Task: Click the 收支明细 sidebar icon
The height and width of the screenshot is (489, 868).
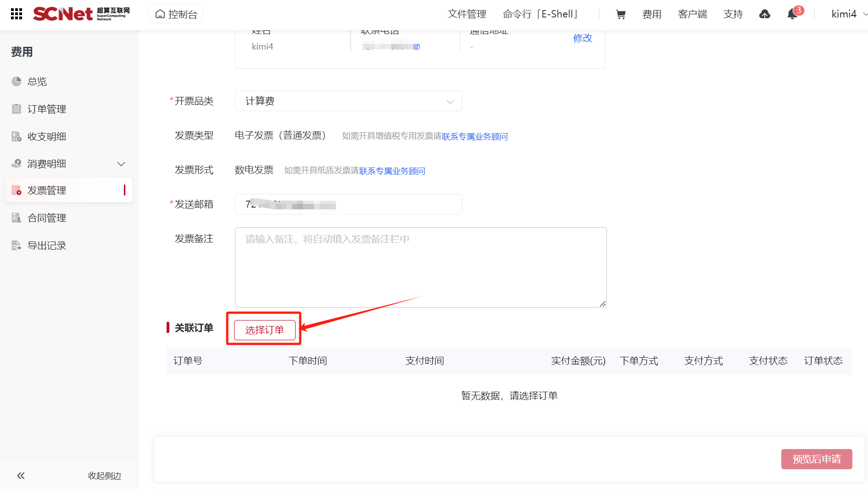Action: (x=17, y=136)
